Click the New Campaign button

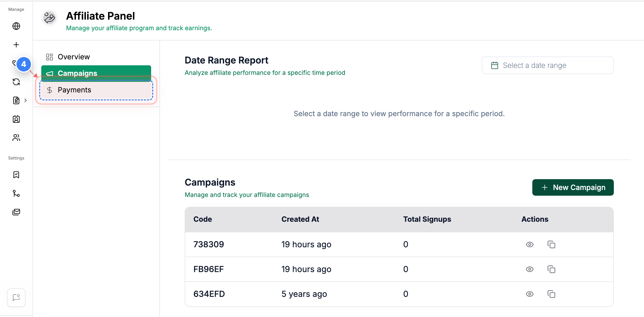coord(573,187)
